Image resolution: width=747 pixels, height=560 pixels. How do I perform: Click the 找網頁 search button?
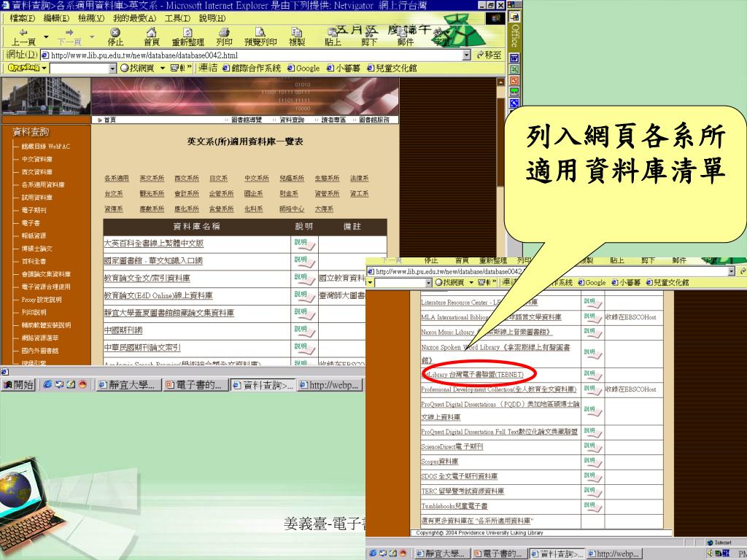tap(137, 68)
